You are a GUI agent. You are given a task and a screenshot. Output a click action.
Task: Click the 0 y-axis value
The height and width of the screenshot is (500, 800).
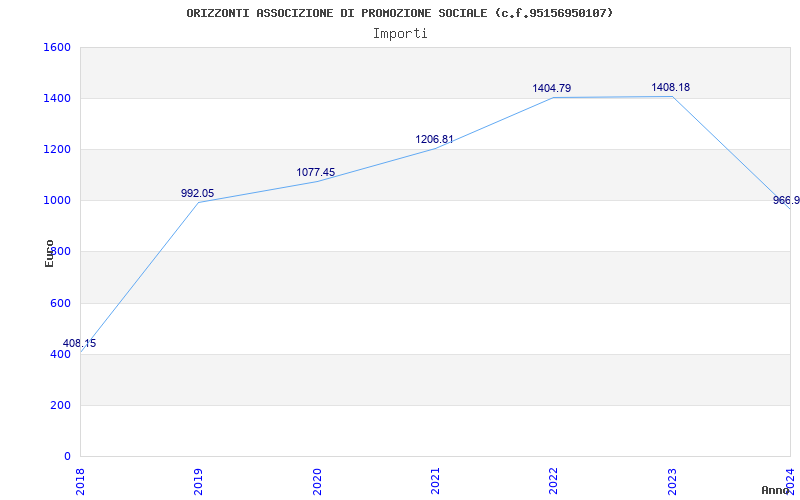[67, 456]
